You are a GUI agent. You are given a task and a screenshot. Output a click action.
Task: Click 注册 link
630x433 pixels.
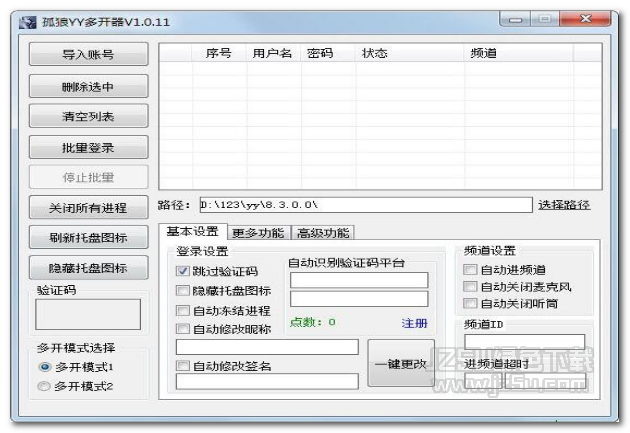coord(414,323)
